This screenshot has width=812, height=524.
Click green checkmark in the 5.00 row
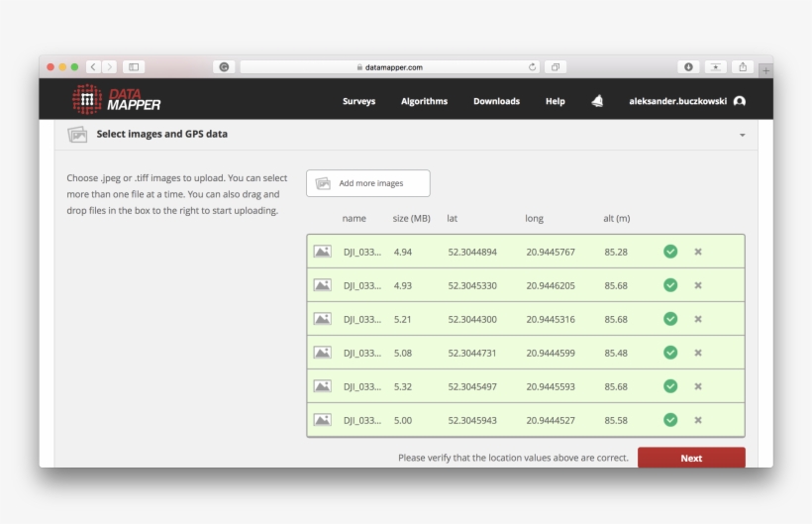coord(670,420)
